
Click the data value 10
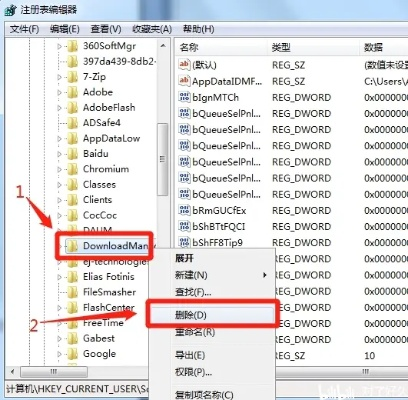[370, 356]
